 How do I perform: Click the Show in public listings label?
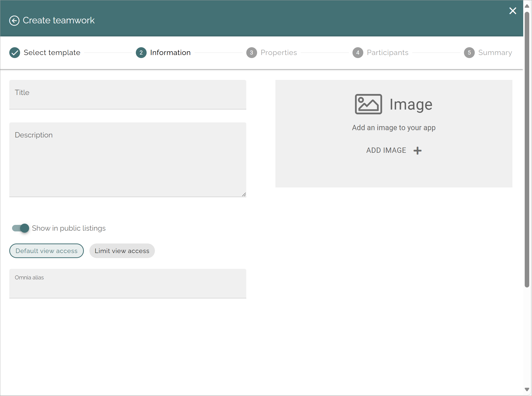[x=69, y=228]
